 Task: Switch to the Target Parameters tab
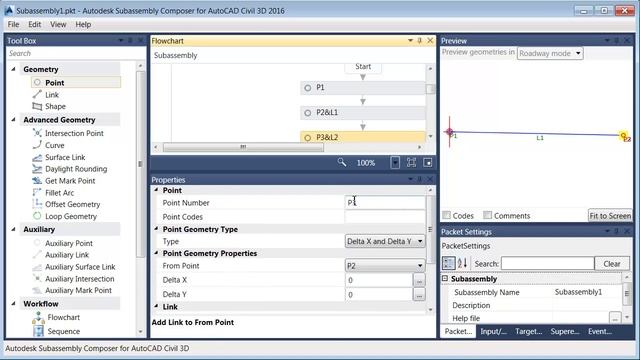click(528, 331)
